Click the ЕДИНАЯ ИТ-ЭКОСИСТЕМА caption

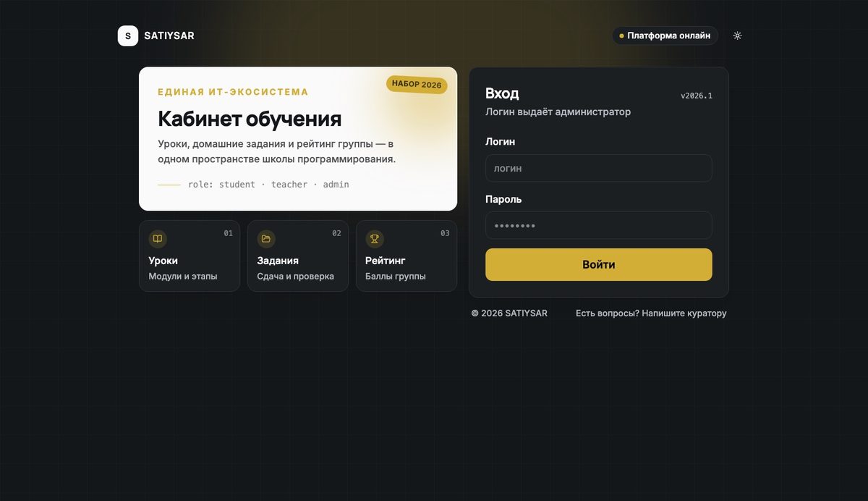coord(233,92)
